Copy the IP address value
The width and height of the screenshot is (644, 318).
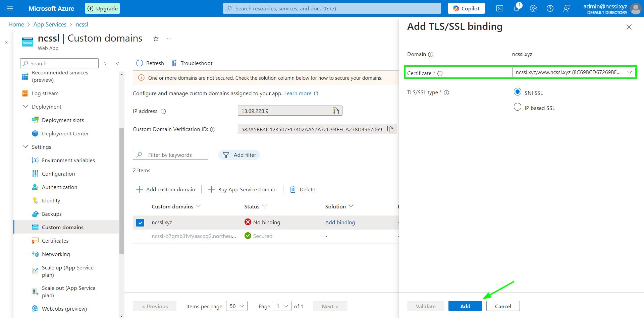tap(335, 111)
